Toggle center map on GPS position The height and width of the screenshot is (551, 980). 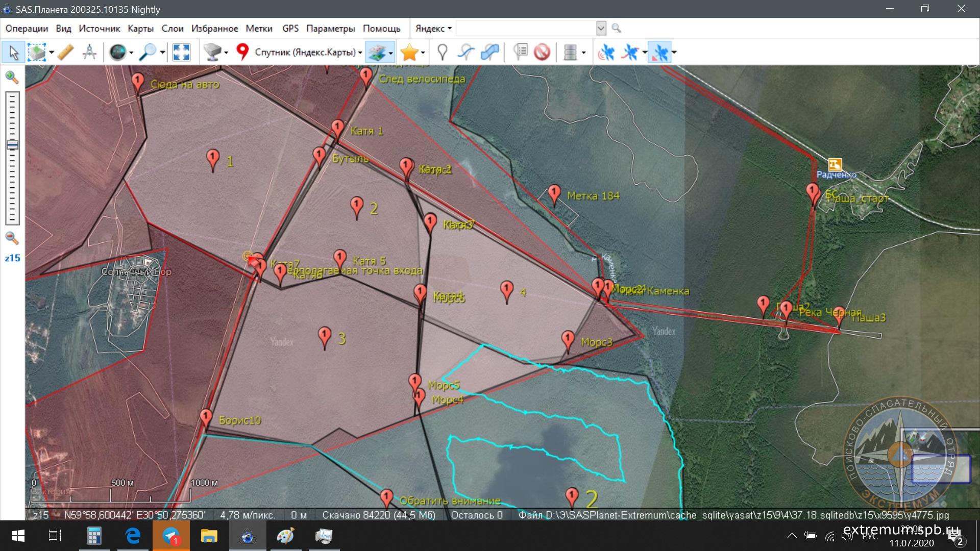click(x=659, y=52)
